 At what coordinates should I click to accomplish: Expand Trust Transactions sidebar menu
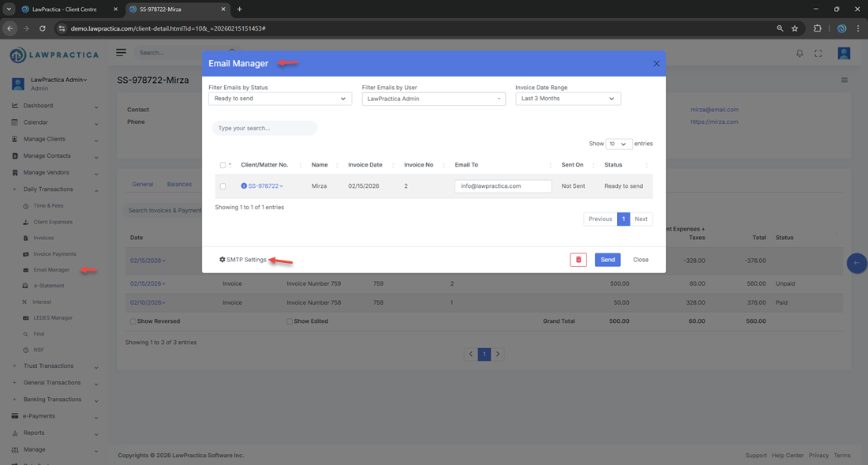tap(48, 366)
